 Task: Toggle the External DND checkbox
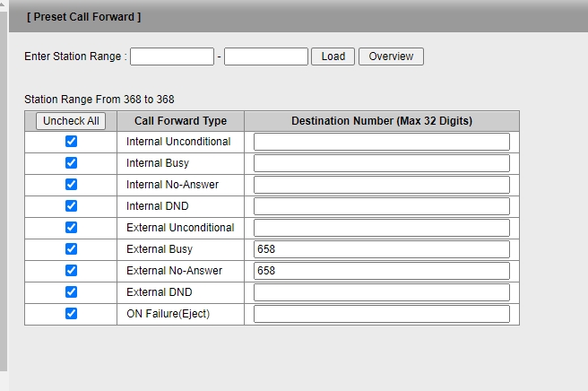(x=71, y=292)
